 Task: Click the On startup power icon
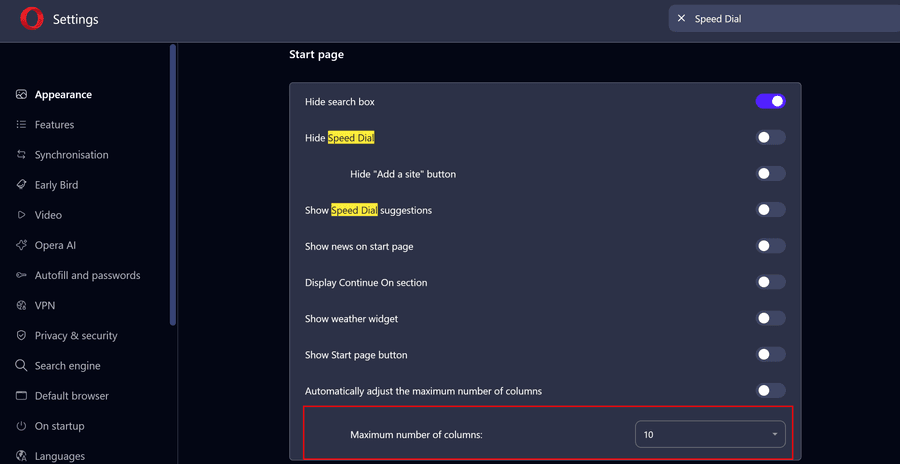pyautogui.click(x=21, y=426)
